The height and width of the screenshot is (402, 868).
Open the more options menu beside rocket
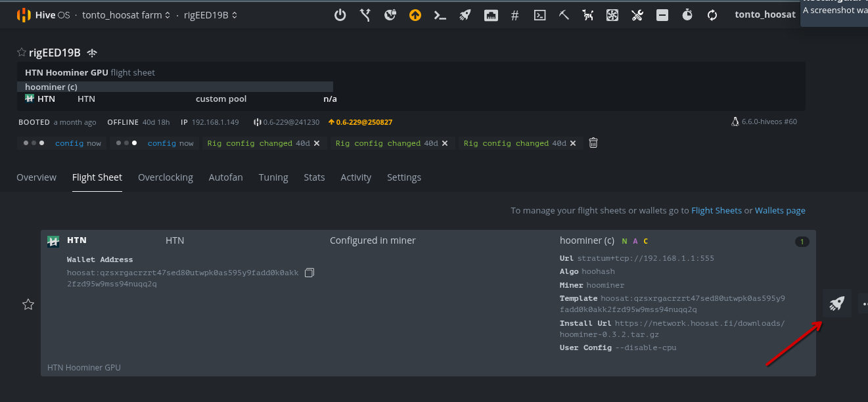[x=863, y=303]
